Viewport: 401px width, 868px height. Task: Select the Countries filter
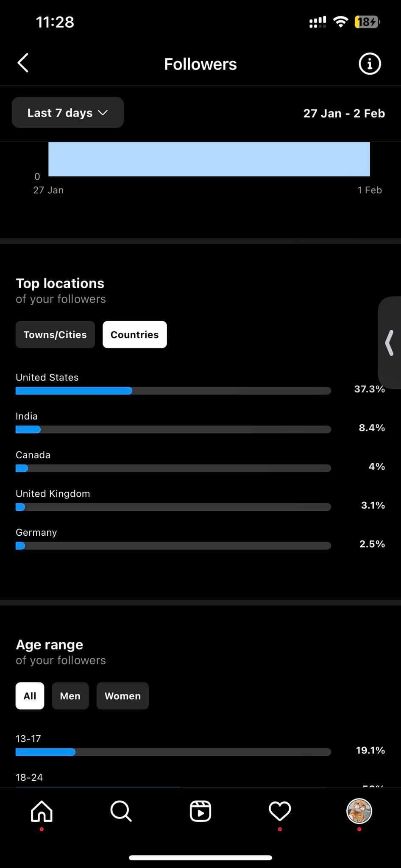pos(134,334)
